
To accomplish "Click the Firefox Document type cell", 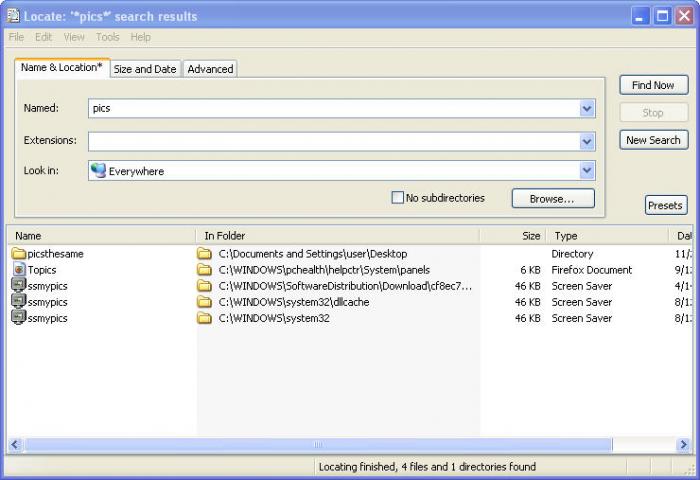I will tap(592, 270).
